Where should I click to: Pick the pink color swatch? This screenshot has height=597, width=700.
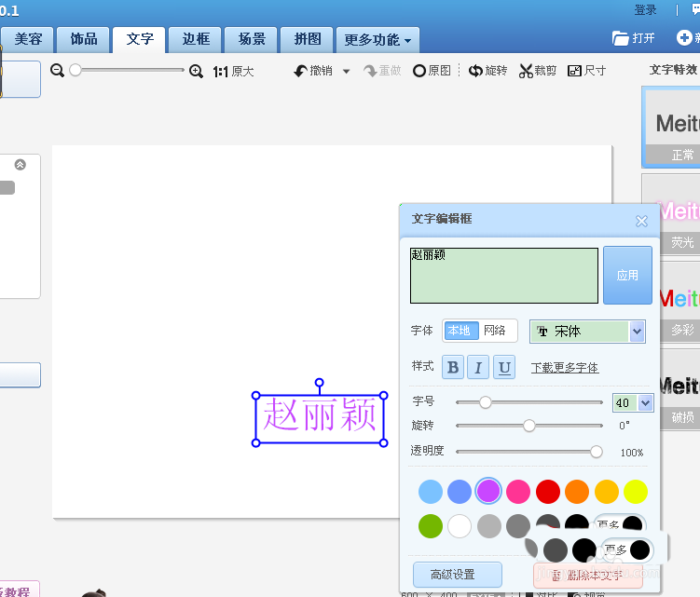pos(518,492)
